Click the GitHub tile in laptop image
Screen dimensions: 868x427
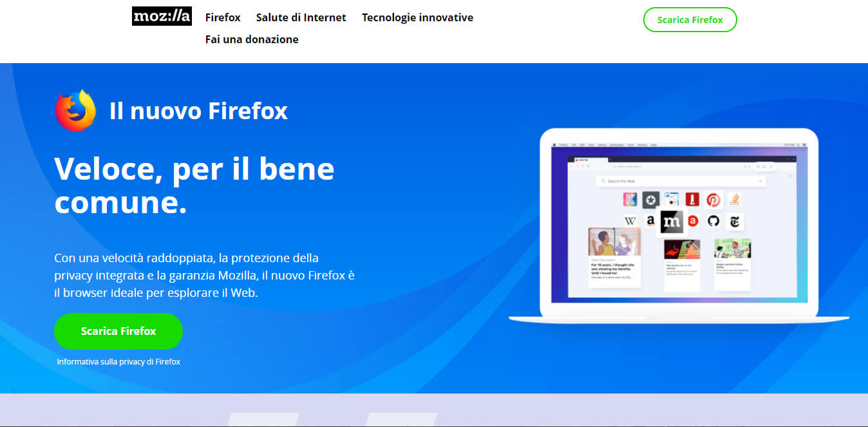pos(713,221)
